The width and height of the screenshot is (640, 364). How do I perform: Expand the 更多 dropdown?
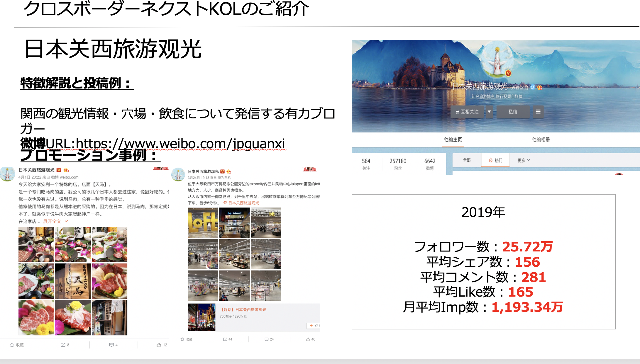[x=524, y=160]
